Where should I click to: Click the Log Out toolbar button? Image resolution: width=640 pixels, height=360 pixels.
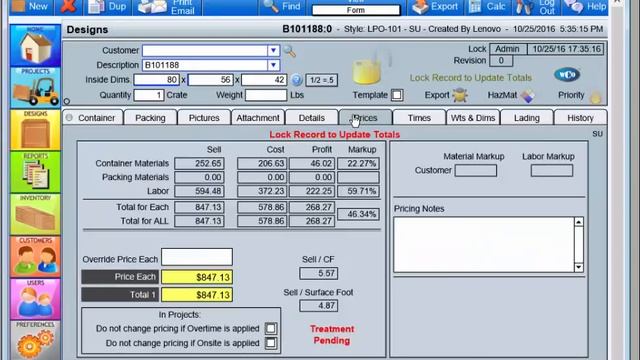click(536, 7)
